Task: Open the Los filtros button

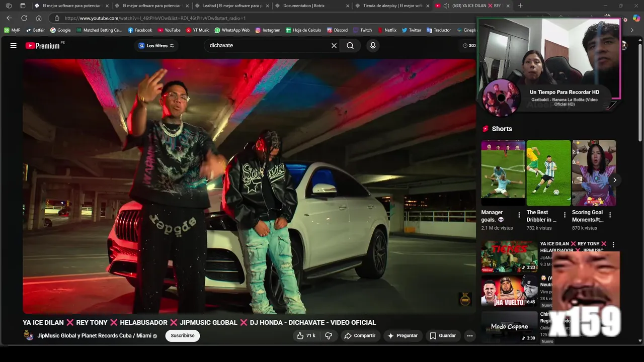Action: pyautogui.click(x=156, y=46)
